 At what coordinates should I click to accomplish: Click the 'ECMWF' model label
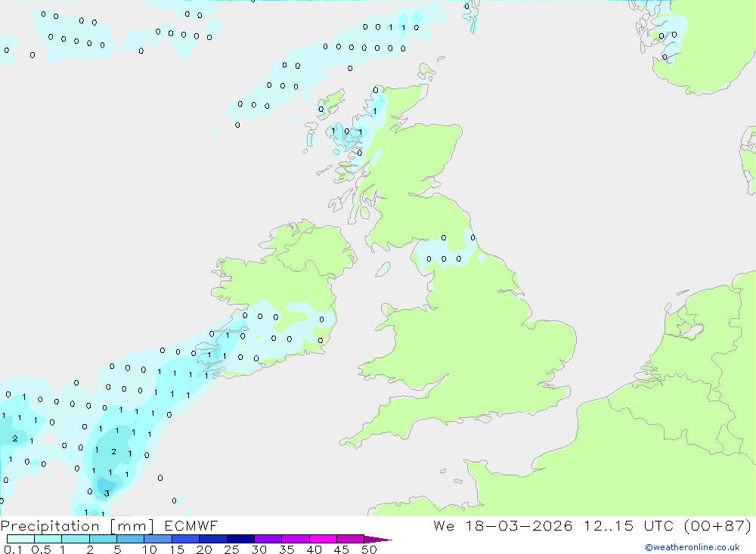click(191, 525)
